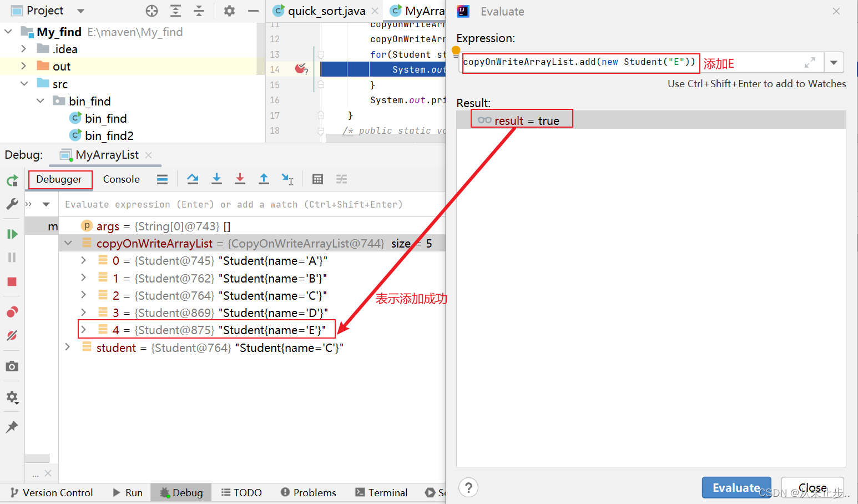Pin the debug tab
The image size is (858, 504).
pyautogui.click(x=12, y=427)
